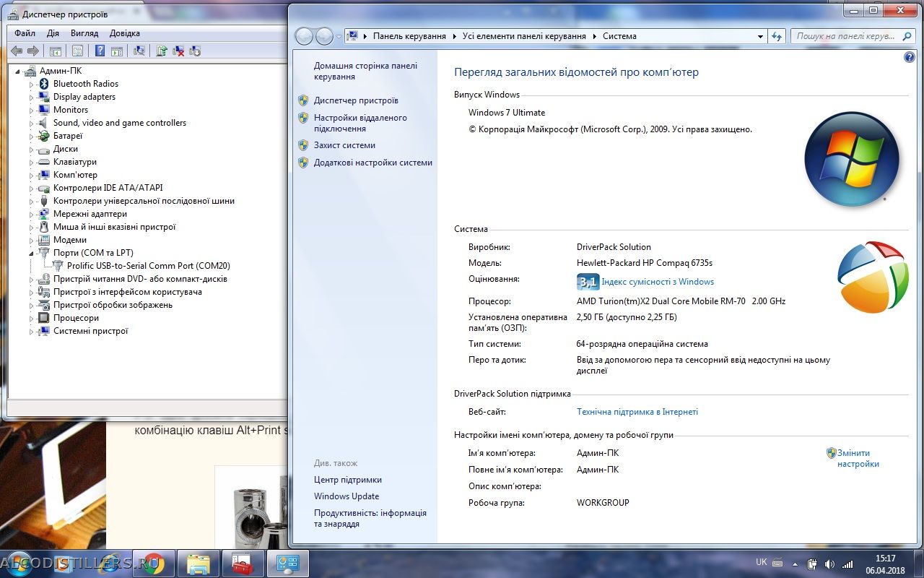Click the Back arrow in Device Manager toolbar
This screenshot has height=578, width=924.
point(17,51)
